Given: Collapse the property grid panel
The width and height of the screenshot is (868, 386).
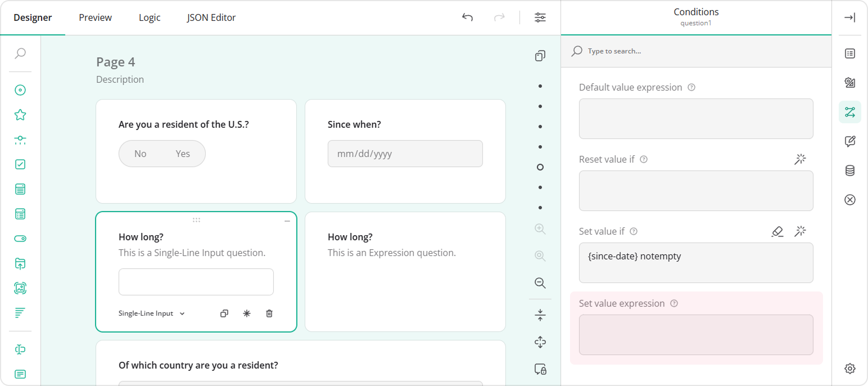Looking at the screenshot, I should click(850, 17).
